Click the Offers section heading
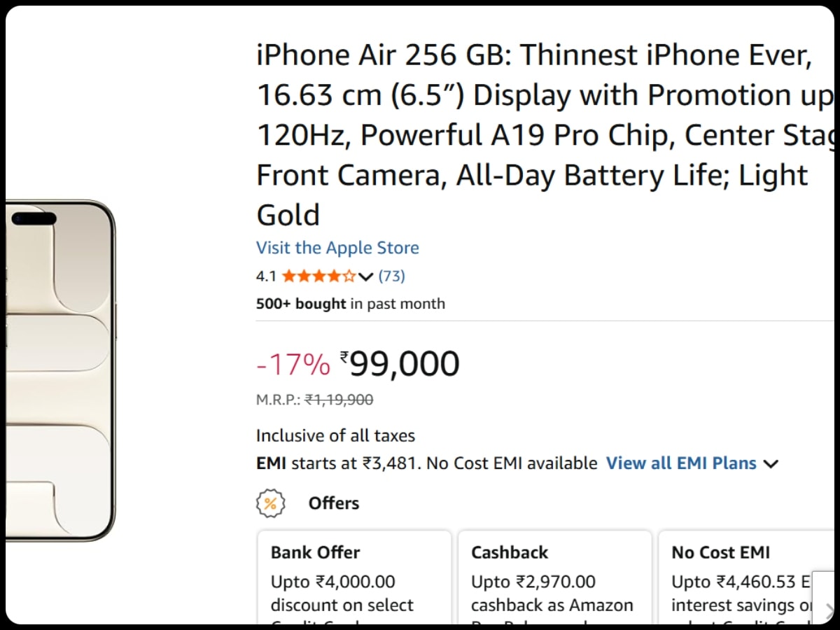This screenshot has height=630, width=840. 333,503
